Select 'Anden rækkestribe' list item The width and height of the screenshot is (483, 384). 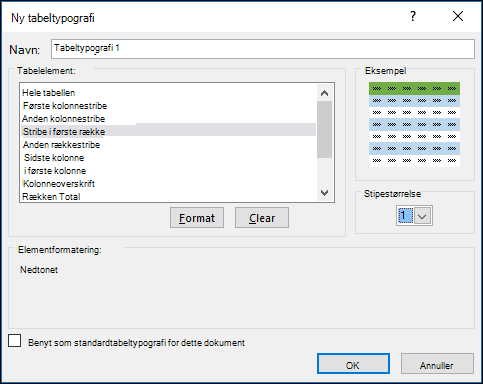click(x=168, y=145)
